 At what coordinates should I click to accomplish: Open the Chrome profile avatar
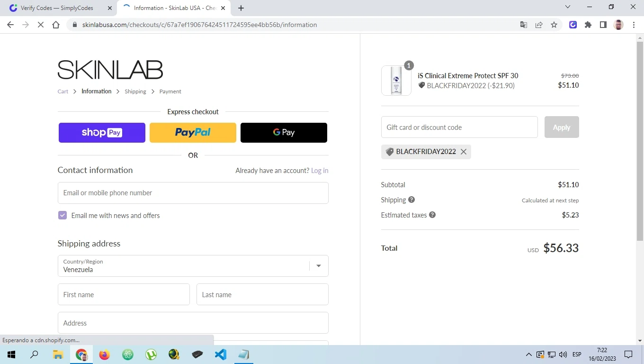[x=618, y=25]
